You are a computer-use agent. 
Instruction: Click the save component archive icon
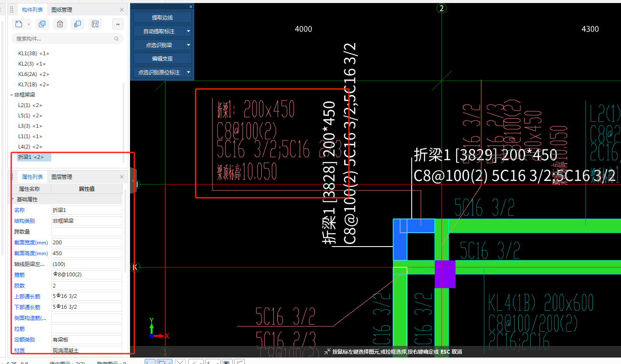pos(95,24)
